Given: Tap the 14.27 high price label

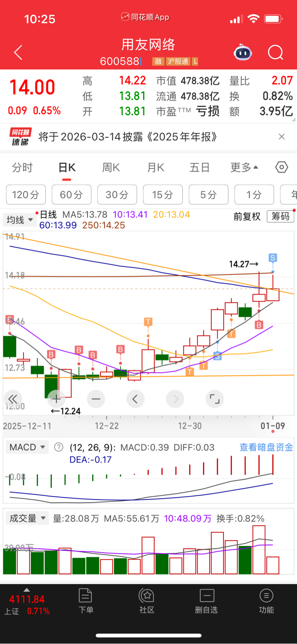Looking at the screenshot, I should click(x=244, y=264).
